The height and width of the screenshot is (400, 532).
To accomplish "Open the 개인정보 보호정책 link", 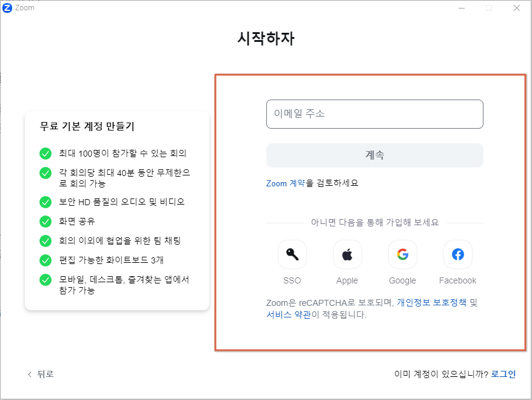I will [x=431, y=302].
